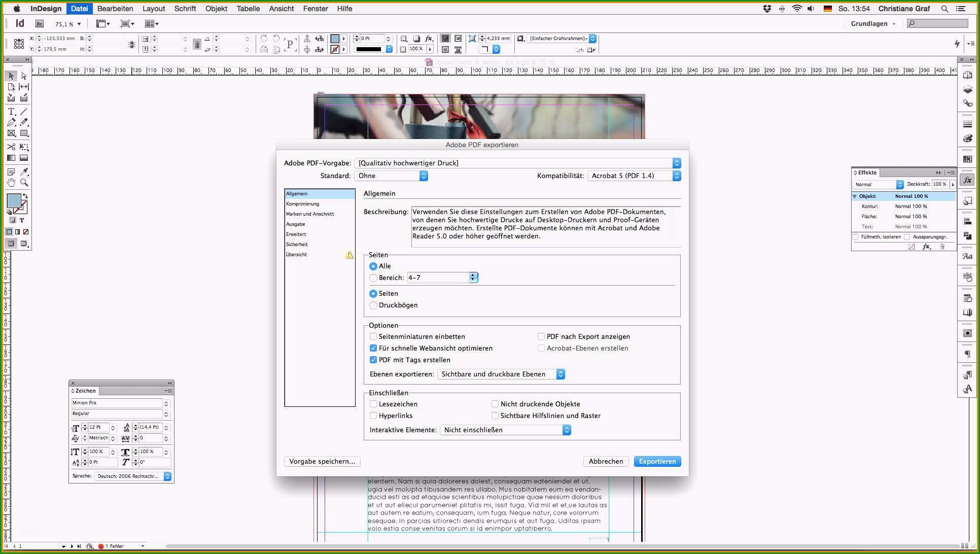Enable 'Lesezeichen' checkbox under Einschließen
The image size is (980, 554).
click(x=373, y=404)
